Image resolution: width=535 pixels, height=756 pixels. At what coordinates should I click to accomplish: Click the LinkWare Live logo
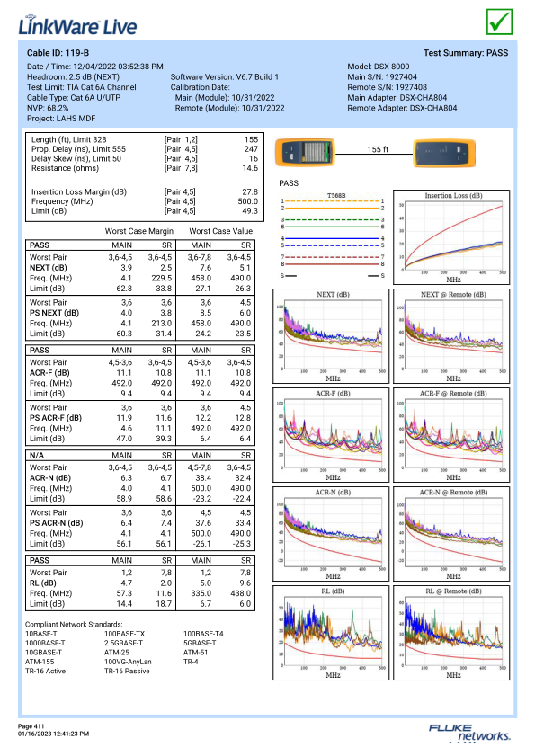[x=77, y=25]
